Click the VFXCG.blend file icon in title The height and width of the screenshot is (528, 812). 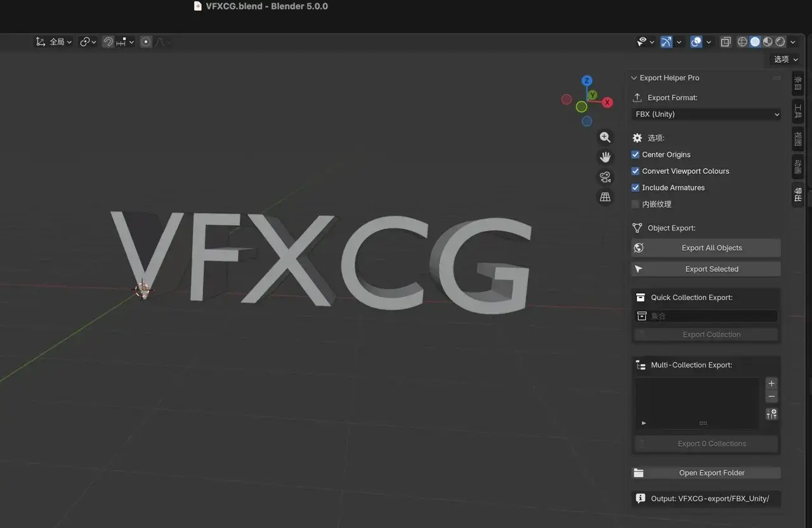point(197,6)
